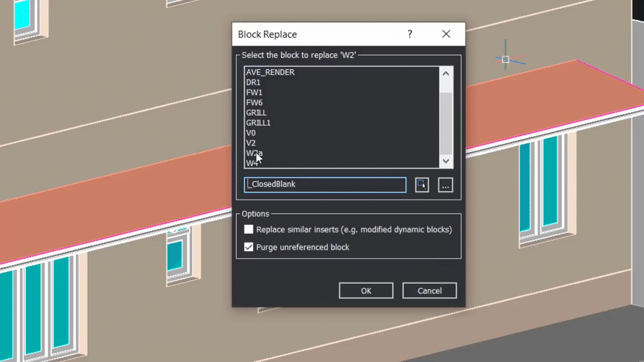Click the pick-block-on-screen selection icon
This screenshot has width=644, height=362.
[422, 185]
